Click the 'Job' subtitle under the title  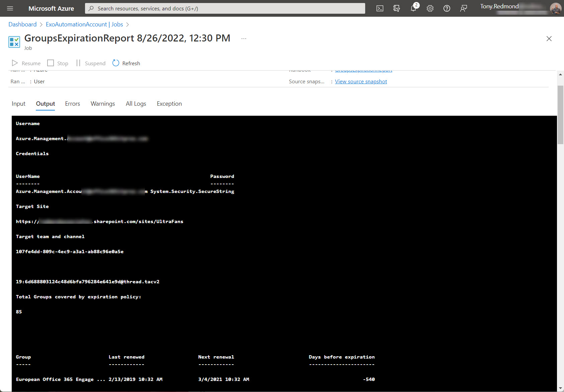click(28, 48)
